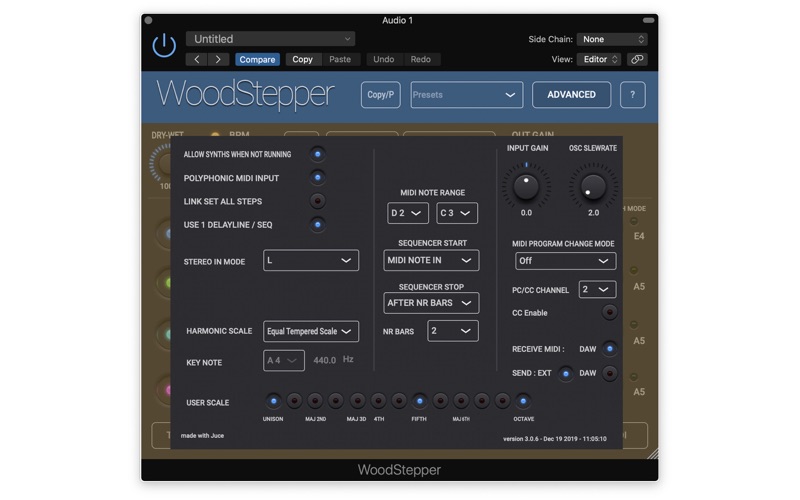Toggle Polyphonic MIDI Input
The width and height of the screenshot is (800, 500).
pos(317,178)
